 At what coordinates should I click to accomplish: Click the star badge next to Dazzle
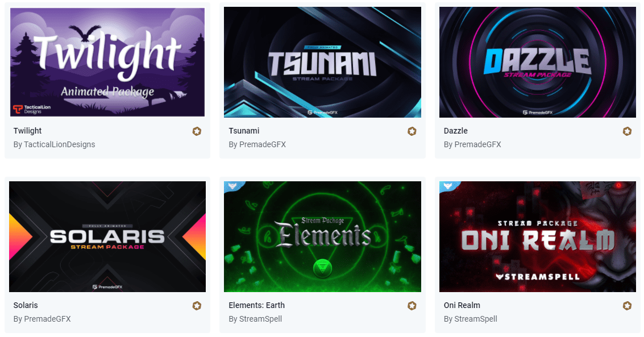click(x=627, y=131)
